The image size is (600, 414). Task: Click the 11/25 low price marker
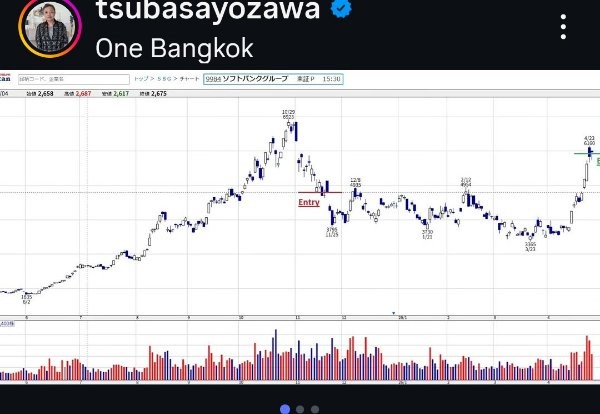[332, 232]
